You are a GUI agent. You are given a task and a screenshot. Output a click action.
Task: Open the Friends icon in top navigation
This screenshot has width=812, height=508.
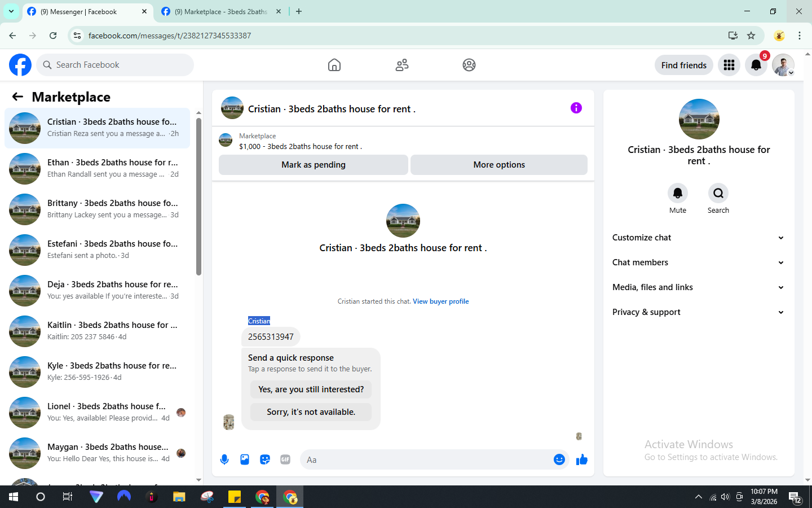click(x=402, y=65)
